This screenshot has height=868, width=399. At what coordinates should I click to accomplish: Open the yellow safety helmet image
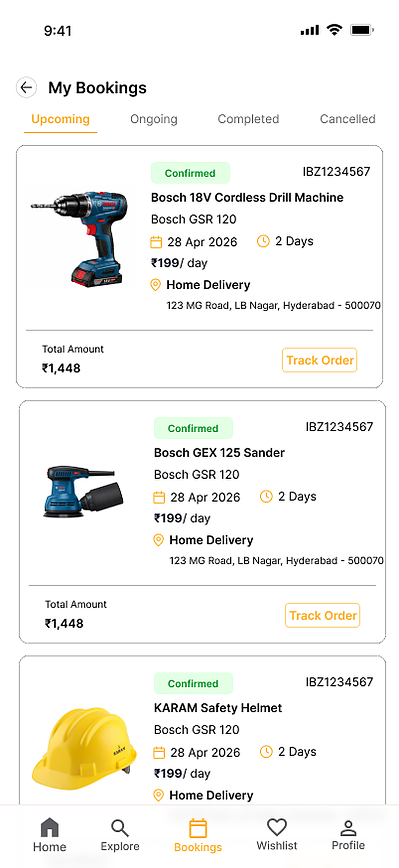tap(84, 749)
